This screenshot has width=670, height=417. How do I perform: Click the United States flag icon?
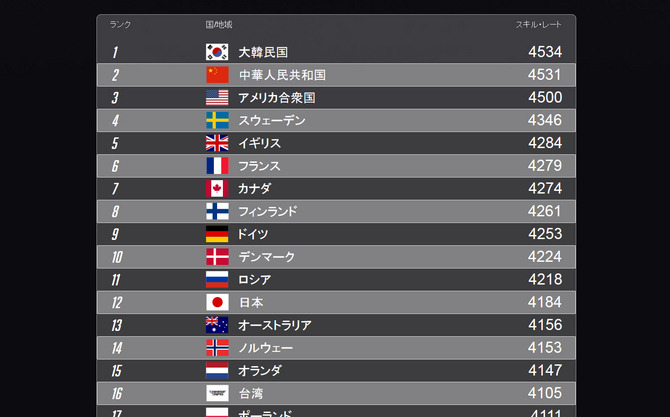pyautogui.click(x=217, y=97)
